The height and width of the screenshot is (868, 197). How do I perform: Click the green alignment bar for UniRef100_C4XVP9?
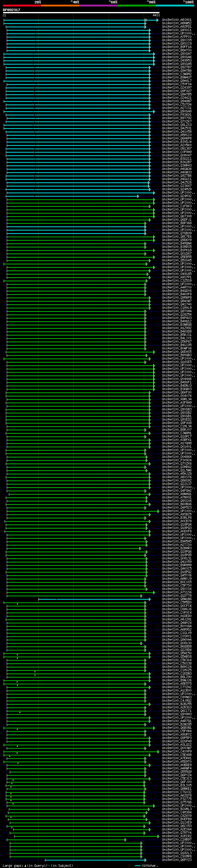click(x=82, y=752)
